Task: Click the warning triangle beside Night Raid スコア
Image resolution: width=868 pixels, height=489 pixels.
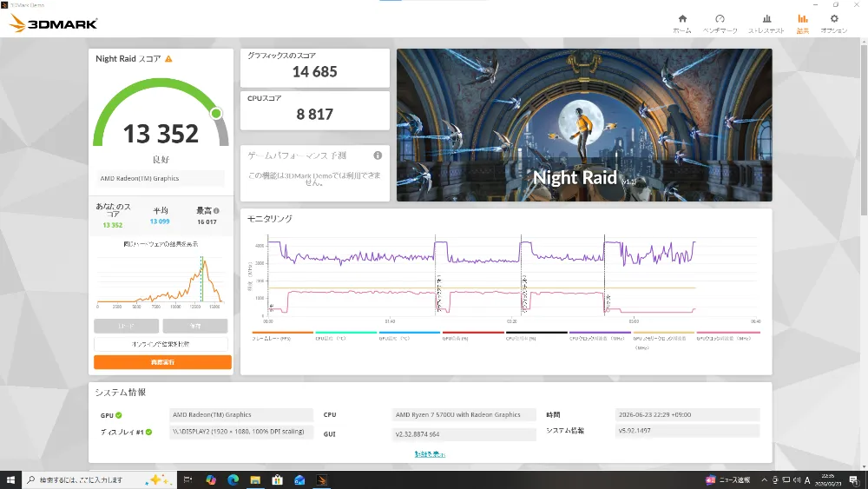Action: (169, 59)
